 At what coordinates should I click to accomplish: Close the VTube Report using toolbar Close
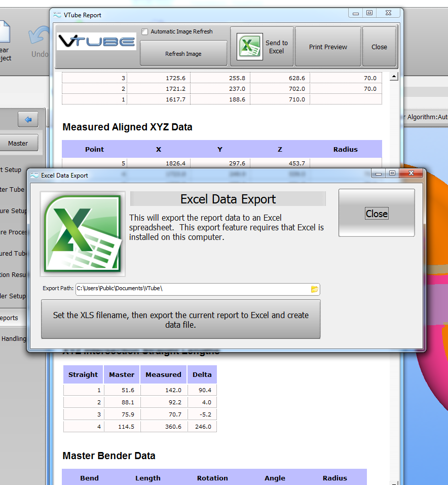pos(379,47)
